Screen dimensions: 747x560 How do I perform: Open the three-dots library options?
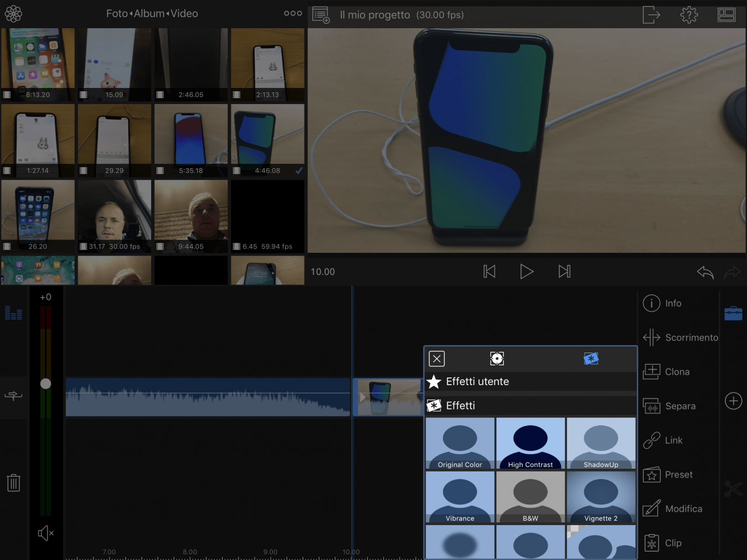(293, 13)
